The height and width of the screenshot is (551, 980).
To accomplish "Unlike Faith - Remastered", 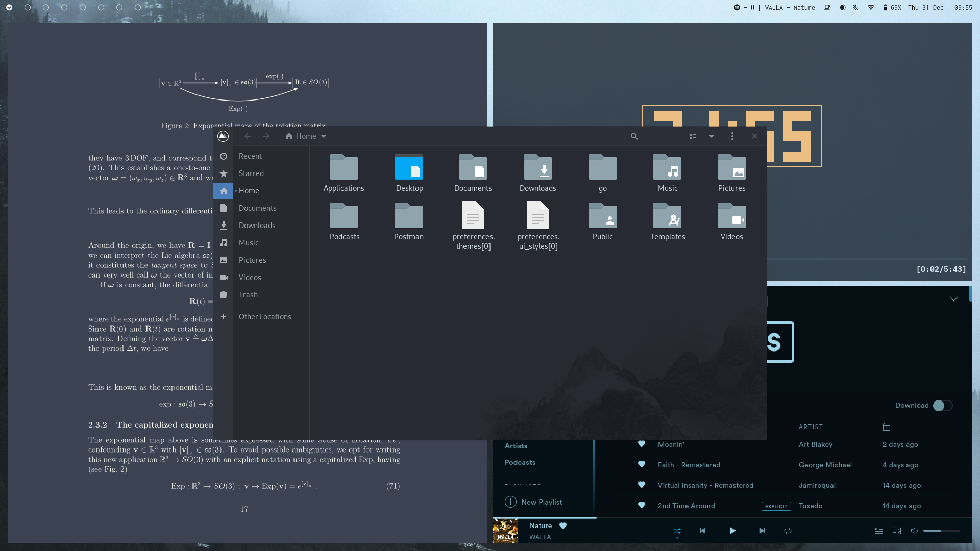I will click(642, 464).
